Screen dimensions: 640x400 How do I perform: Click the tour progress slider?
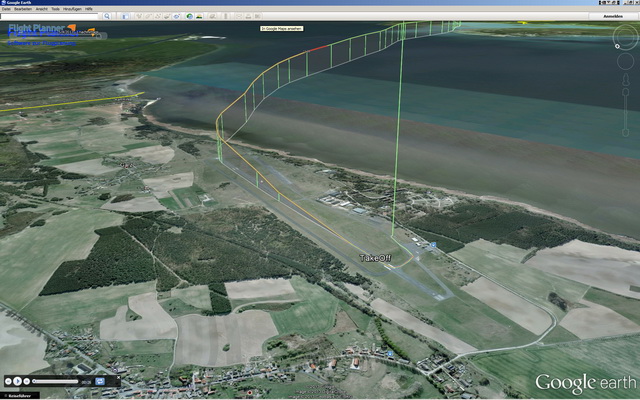coord(55,381)
